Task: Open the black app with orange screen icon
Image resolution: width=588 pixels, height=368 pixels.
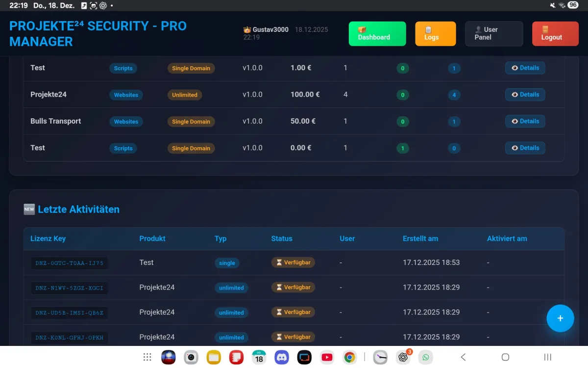Action: [304, 357]
